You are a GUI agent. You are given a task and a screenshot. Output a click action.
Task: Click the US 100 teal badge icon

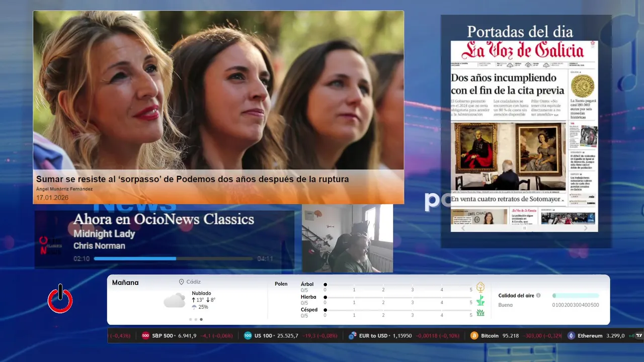(248, 335)
